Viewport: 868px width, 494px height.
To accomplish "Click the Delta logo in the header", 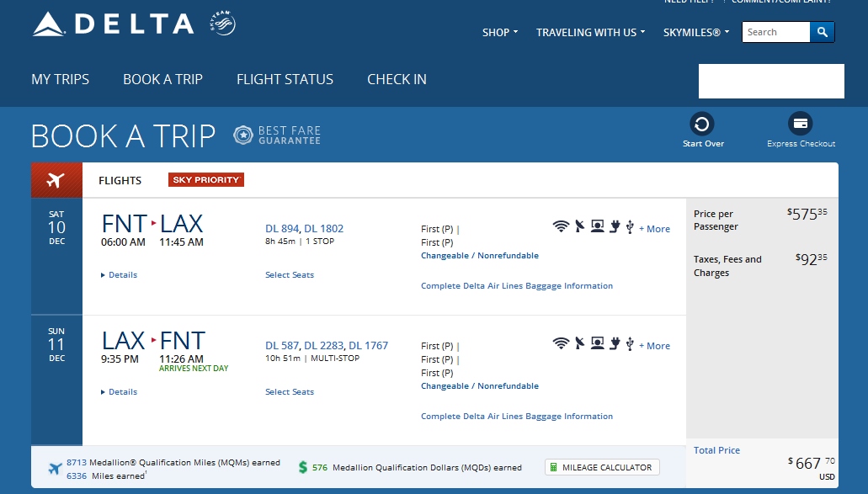I will click(114, 24).
